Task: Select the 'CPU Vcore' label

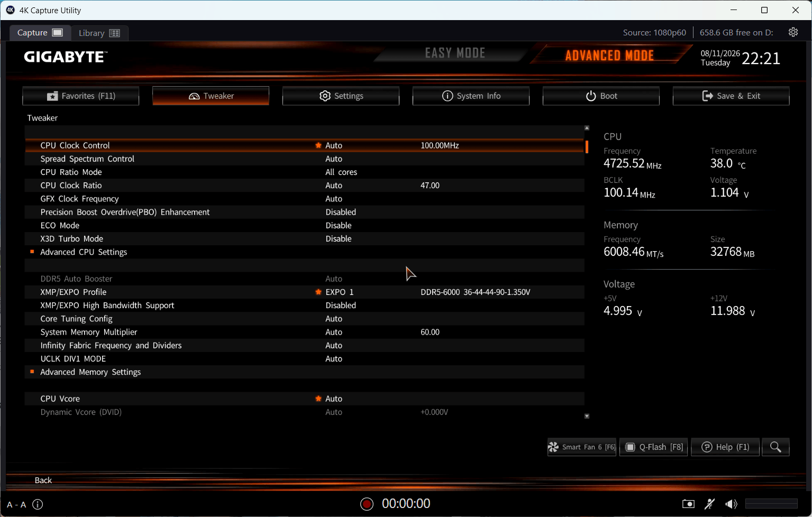Action: point(60,399)
